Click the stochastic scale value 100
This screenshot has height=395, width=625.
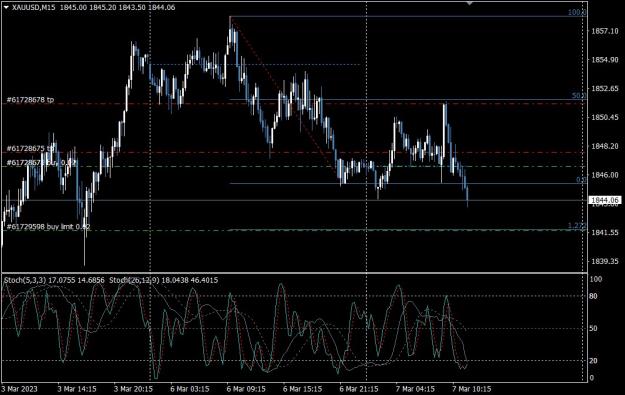point(596,279)
